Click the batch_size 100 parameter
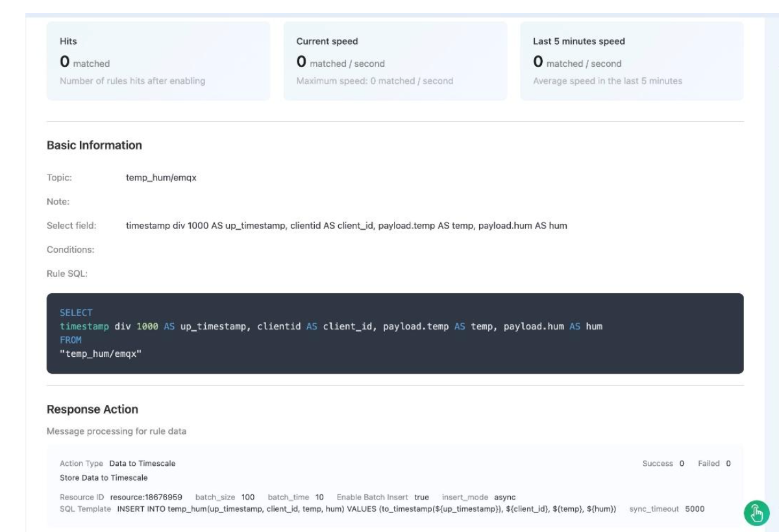 point(247,497)
